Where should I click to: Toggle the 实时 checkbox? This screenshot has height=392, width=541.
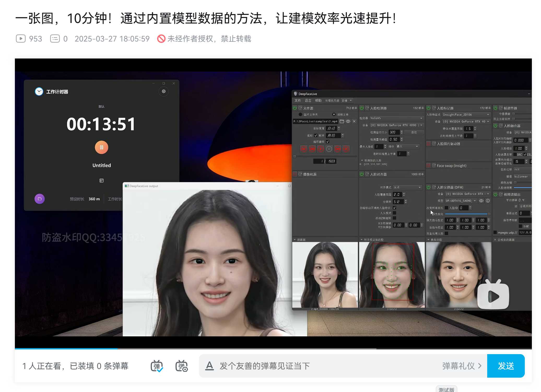[316, 136]
